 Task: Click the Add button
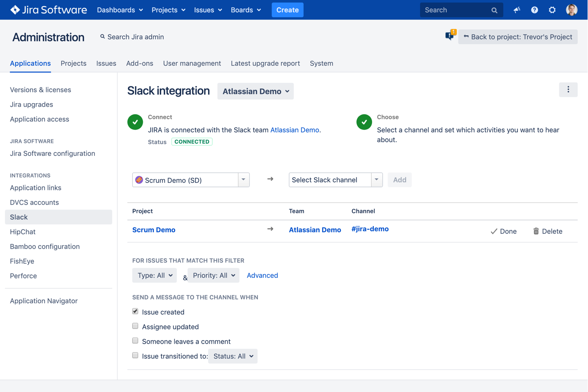pos(400,180)
